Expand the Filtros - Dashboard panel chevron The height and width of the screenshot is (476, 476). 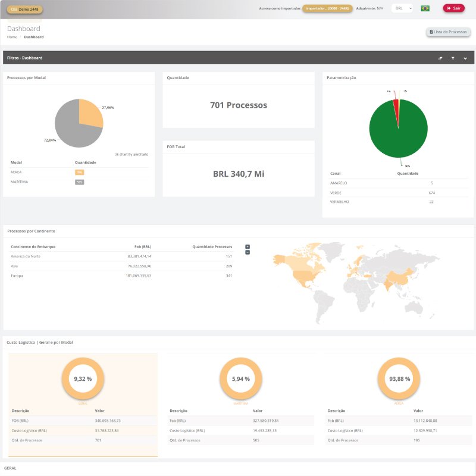465,58
